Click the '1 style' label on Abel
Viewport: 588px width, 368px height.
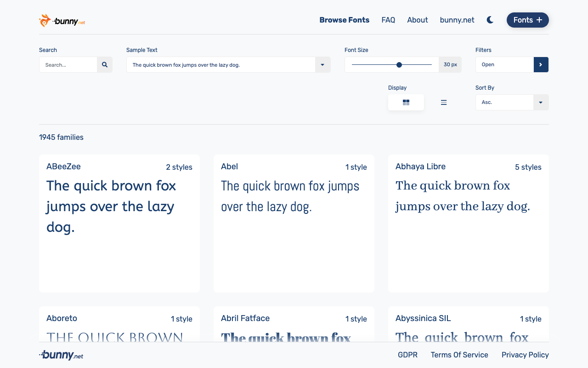pos(356,167)
